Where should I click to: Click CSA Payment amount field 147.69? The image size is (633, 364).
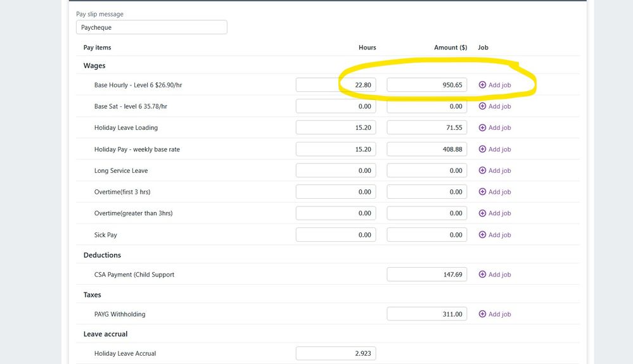(426, 275)
